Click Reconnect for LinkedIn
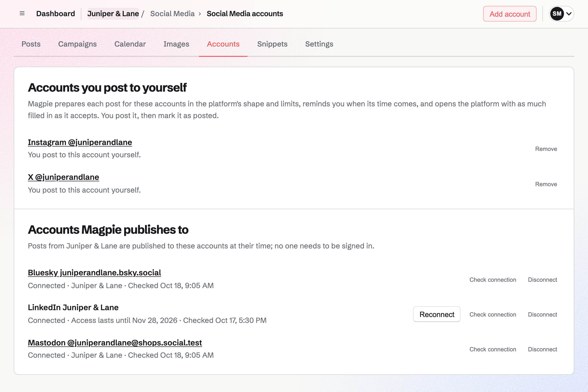The image size is (588, 392). click(437, 314)
